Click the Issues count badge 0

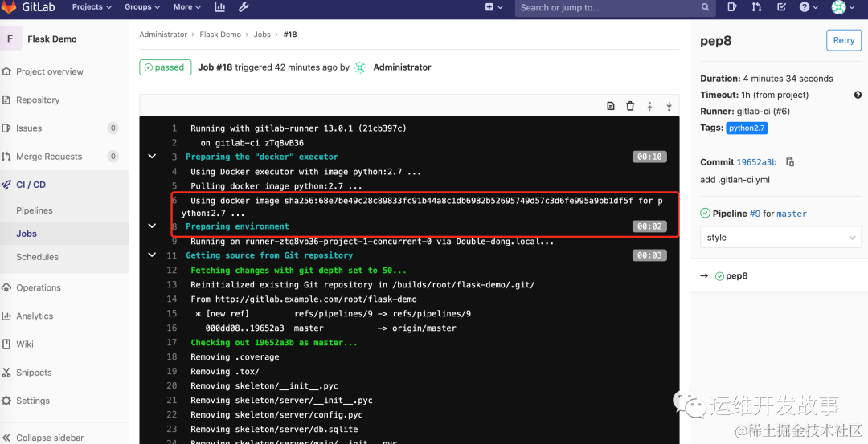coord(113,128)
